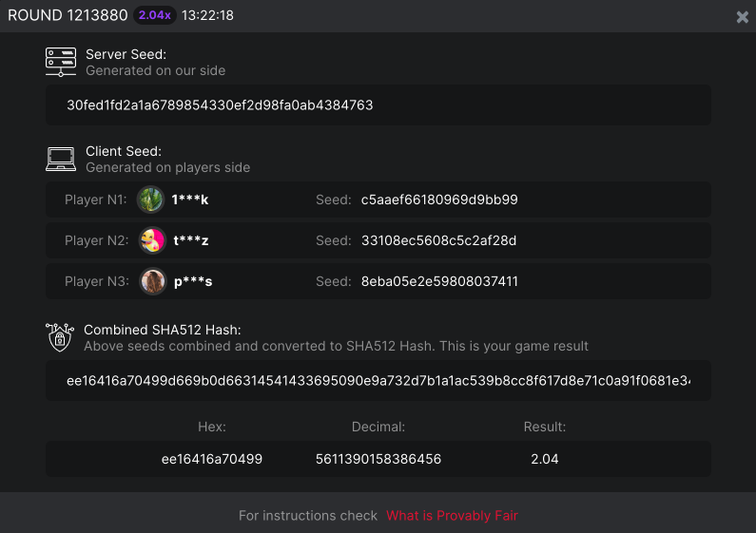Click the Player N2: label
The width and height of the screenshot is (756, 533).
click(x=96, y=240)
